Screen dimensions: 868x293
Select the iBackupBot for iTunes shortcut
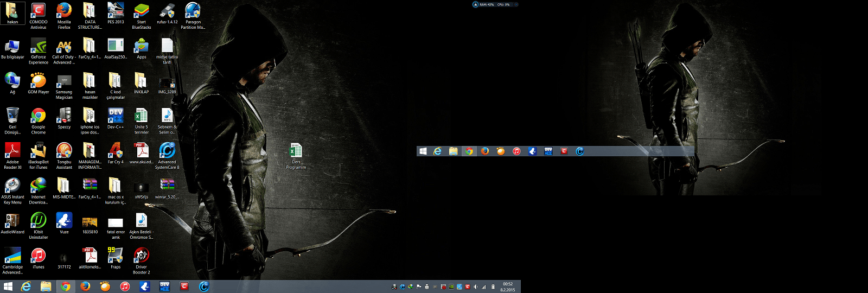[39, 156]
